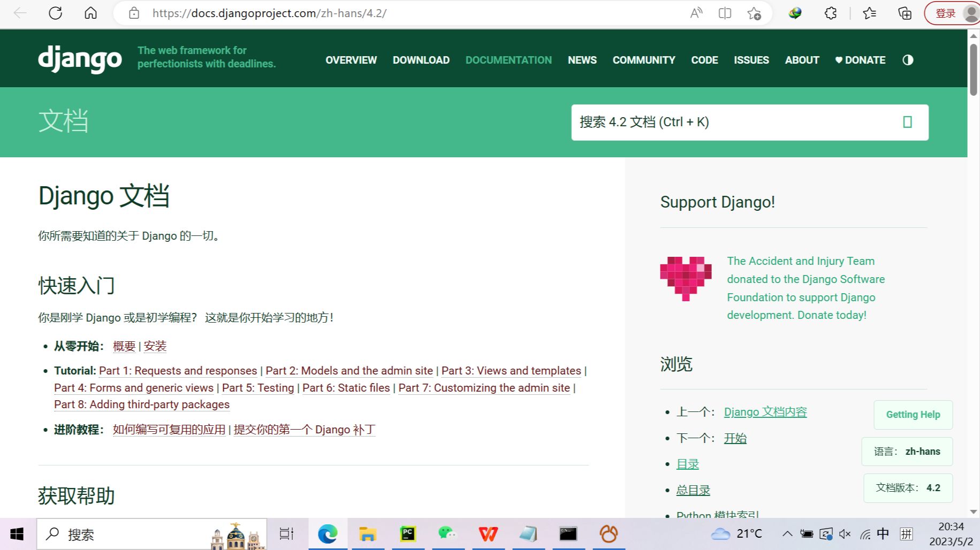Viewport: 980px width, 550px height.
Task: Open Part 3: Views and templates
Action: (x=511, y=371)
